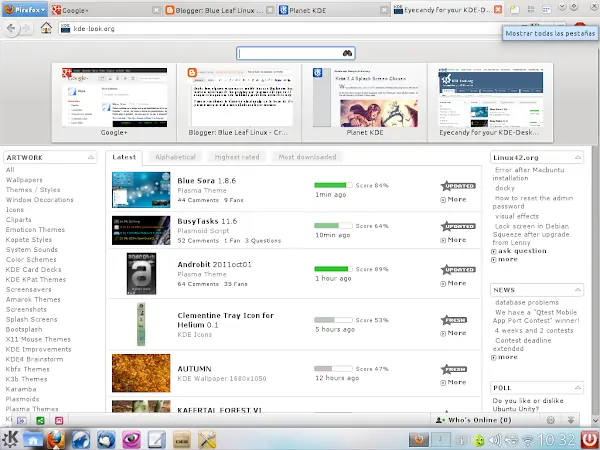Open the Who's Online panel

[474, 420]
